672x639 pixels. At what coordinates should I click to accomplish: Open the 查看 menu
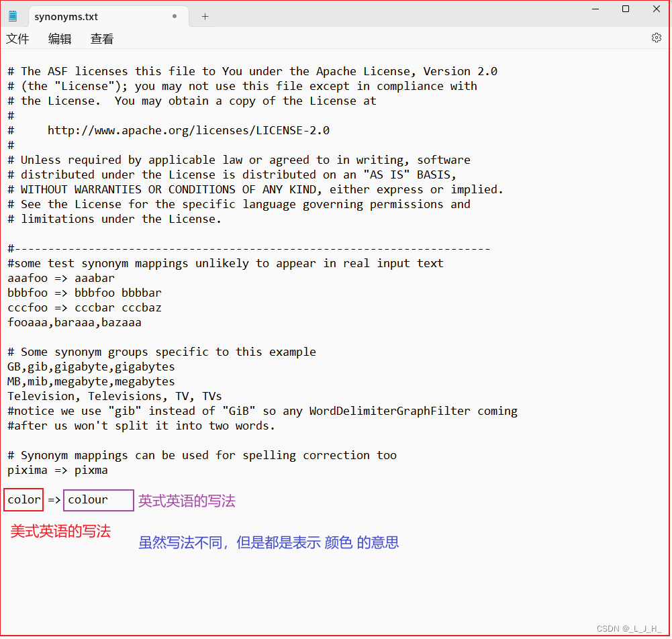(102, 39)
